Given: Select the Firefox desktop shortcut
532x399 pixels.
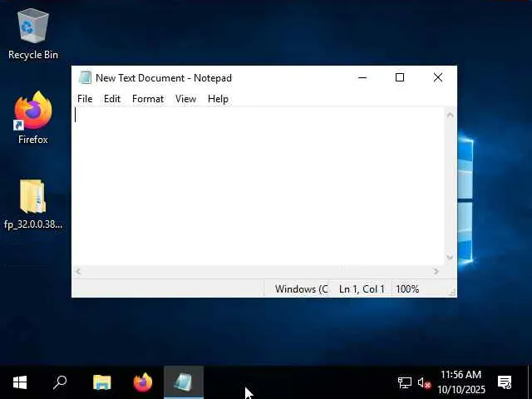Looking at the screenshot, I should click(33, 118).
